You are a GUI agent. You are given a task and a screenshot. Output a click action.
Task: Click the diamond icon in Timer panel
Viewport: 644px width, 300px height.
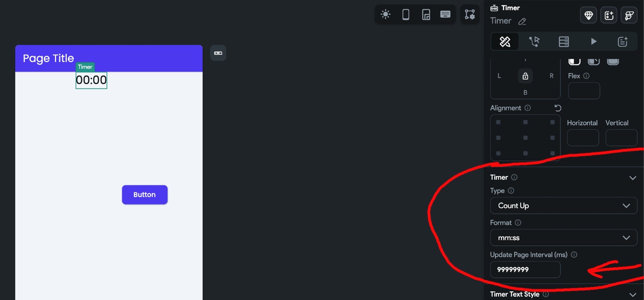click(x=589, y=15)
